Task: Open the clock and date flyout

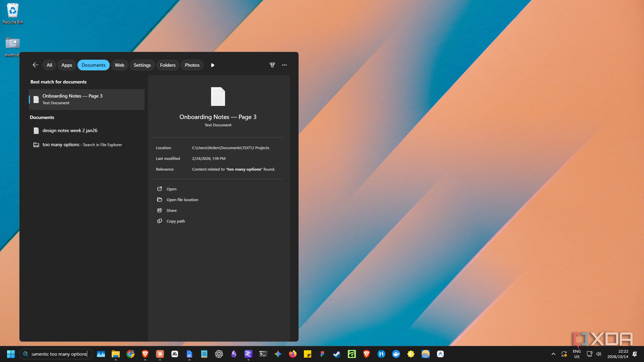Action: tap(618, 354)
